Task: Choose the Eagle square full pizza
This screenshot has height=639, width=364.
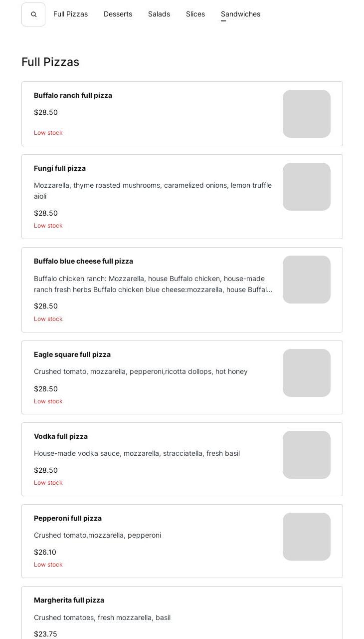Action: pos(72,354)
